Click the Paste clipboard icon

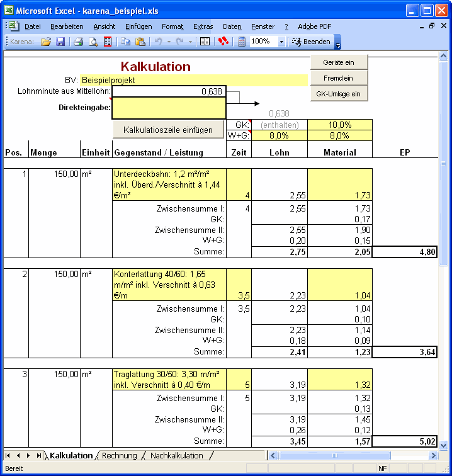pyautogui.click(x=140, y=42)
